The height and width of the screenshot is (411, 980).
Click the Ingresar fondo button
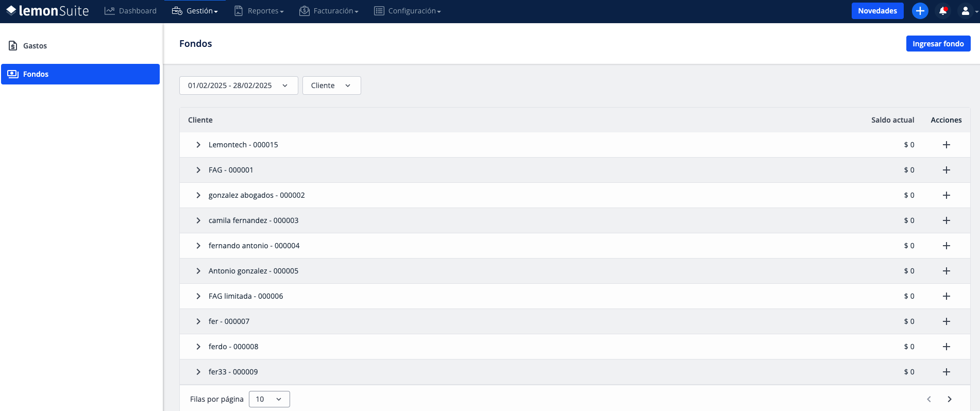pos(938,44)
